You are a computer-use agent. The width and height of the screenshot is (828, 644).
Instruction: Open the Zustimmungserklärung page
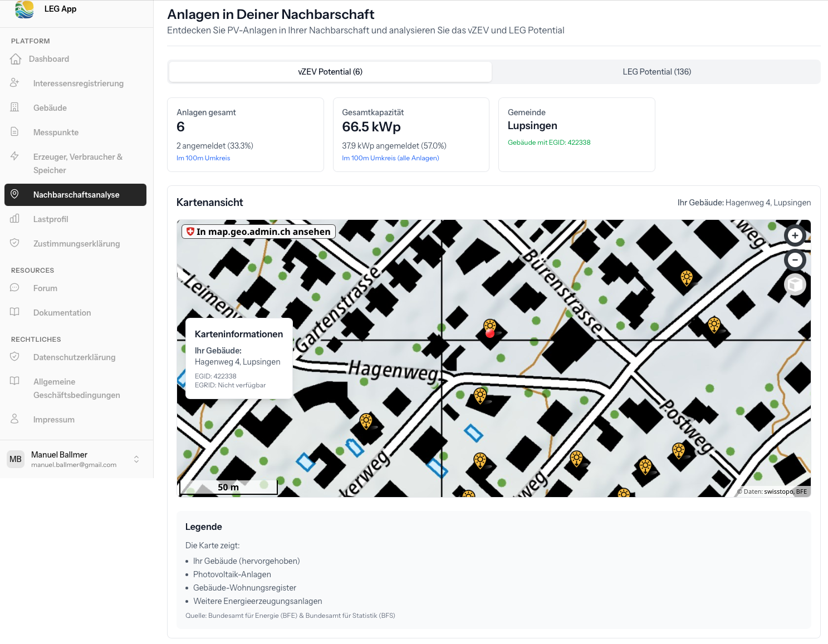(x=76, y=244)
